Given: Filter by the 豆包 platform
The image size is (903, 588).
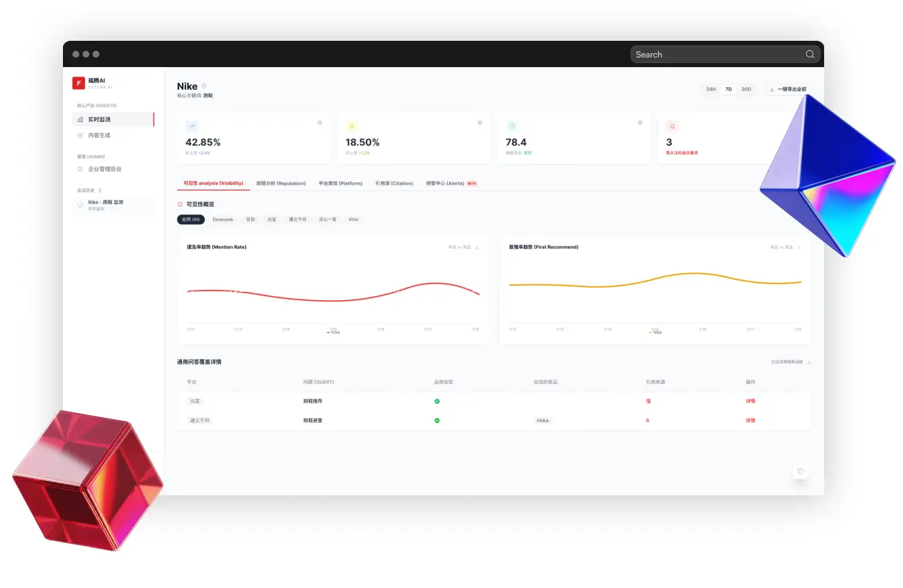Looking at the screenshot, I should pos(250,219).
